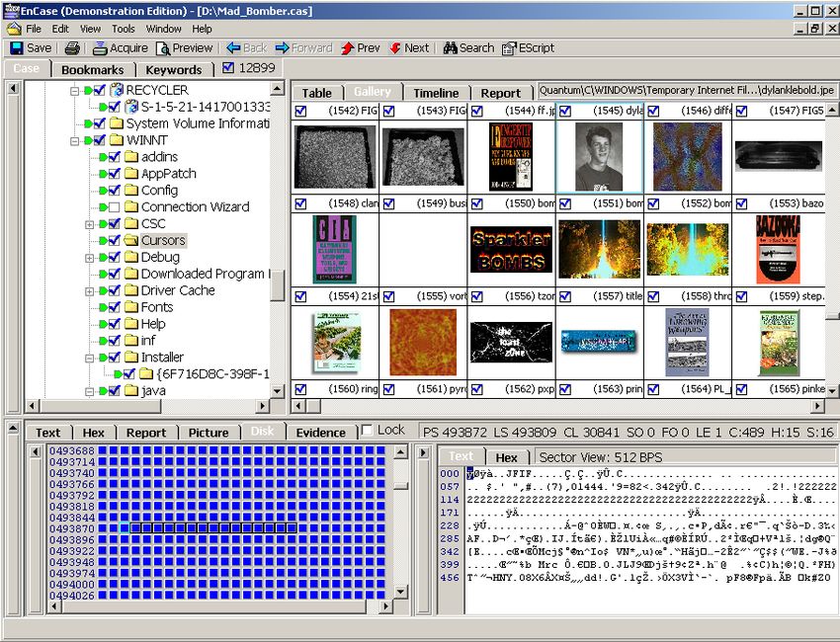Click the printer icon in toolbar
This screenshot has width=840, height=642.
pyautogui.click(x=72, y=48)
